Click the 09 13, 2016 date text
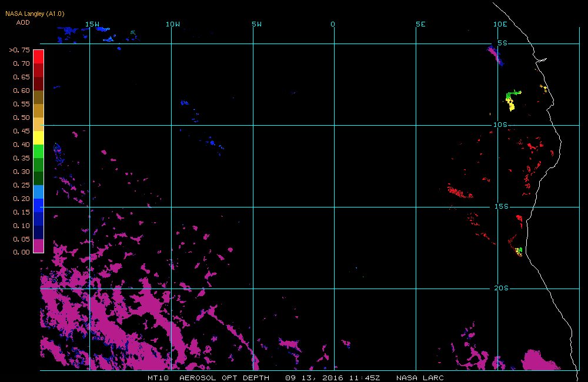 [314, 378]
